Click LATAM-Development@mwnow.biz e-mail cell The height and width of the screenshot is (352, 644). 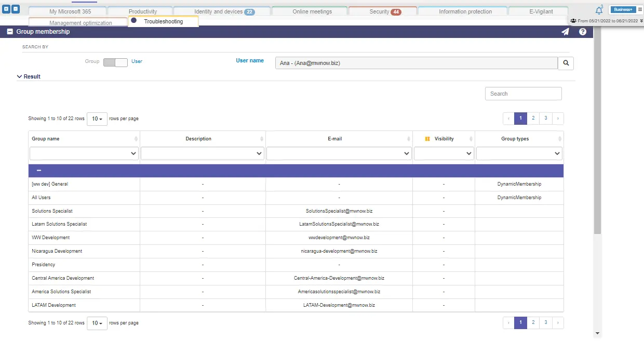[339, 305]
